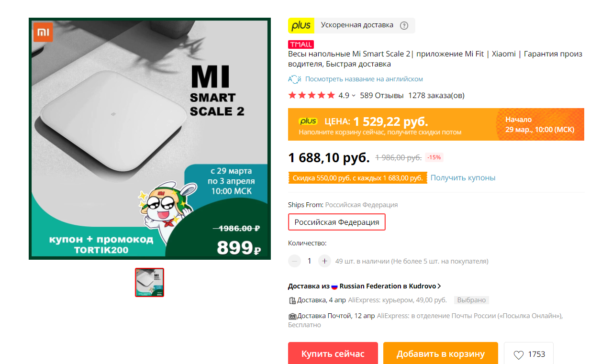
Task: Open the 589 Отзывы reviews link
Action: 382,95
